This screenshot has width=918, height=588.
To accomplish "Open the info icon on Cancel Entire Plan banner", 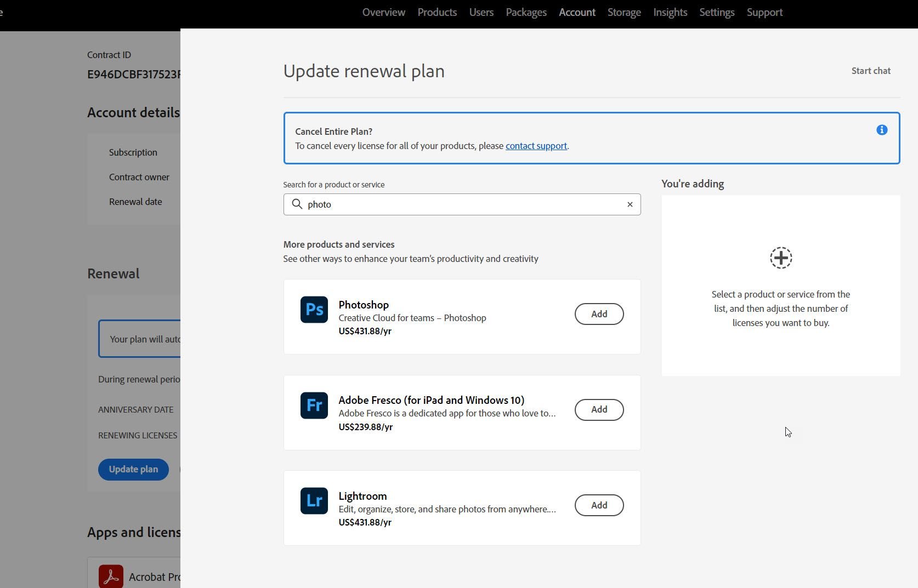I will click(881, 130).
